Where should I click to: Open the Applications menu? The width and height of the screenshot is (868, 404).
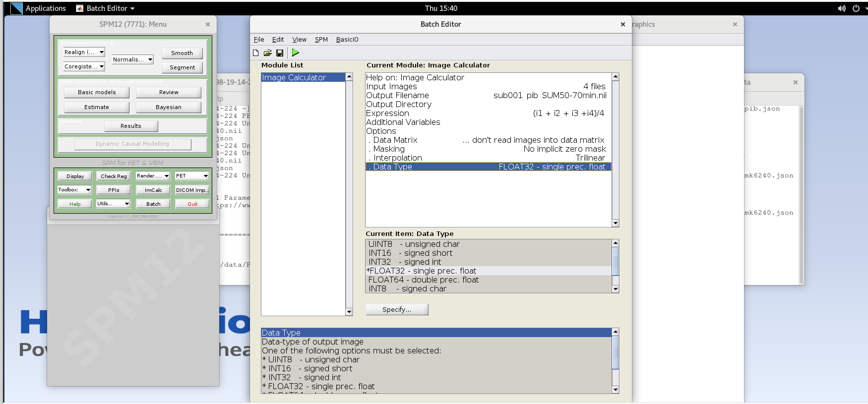click(x=46, y=8)
